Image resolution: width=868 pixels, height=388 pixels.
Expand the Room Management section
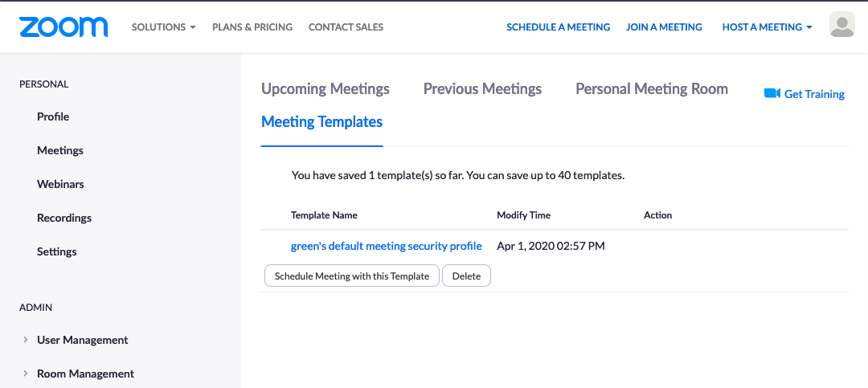pyautogui.click(x=85, y=374)
